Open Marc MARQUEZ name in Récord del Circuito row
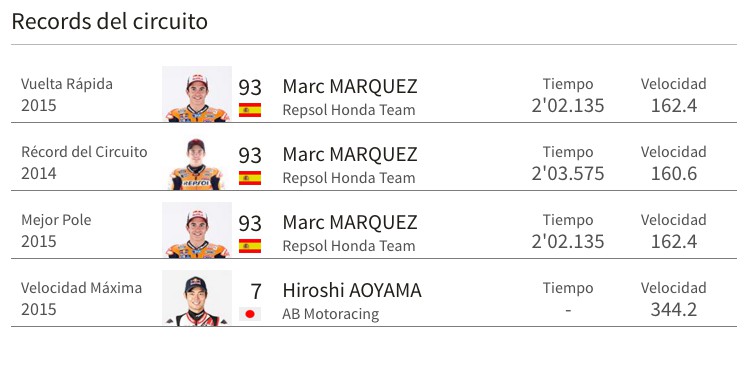 pos(350,155)
